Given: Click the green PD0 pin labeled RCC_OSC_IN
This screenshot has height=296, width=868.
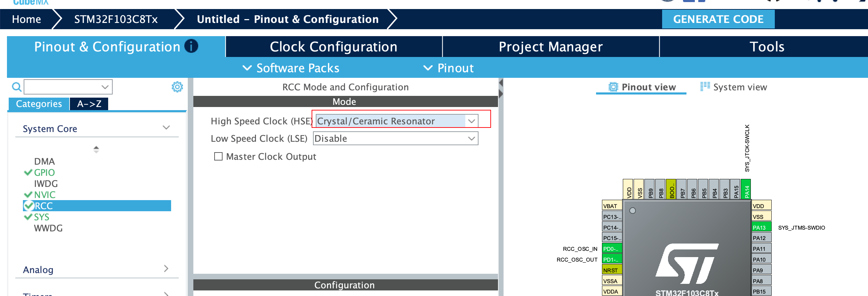Looking at the screenshot, I should point(612,248).
